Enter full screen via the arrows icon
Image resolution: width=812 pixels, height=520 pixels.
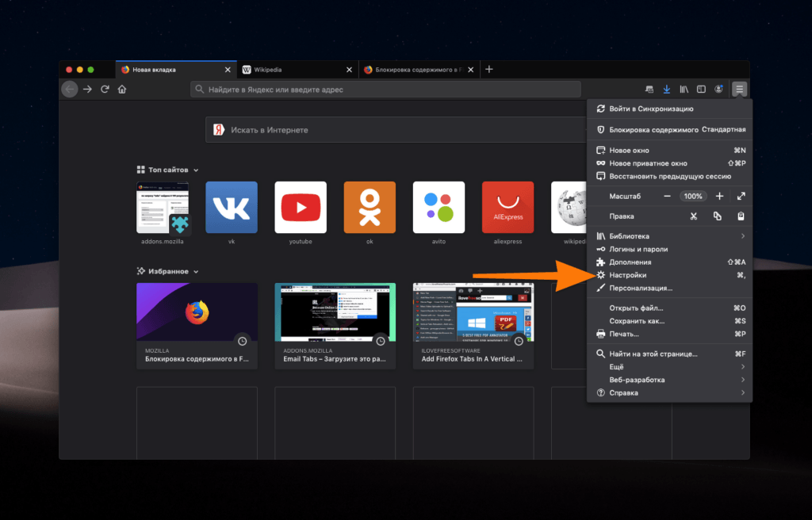click(741, 196)
